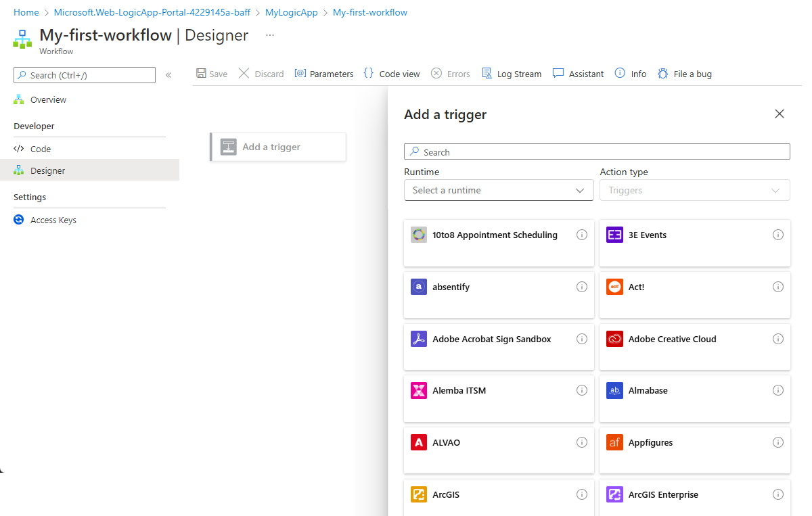Click the absentify connector icon
The height and width of the screenshot is (516, 812).
[419, 287]
